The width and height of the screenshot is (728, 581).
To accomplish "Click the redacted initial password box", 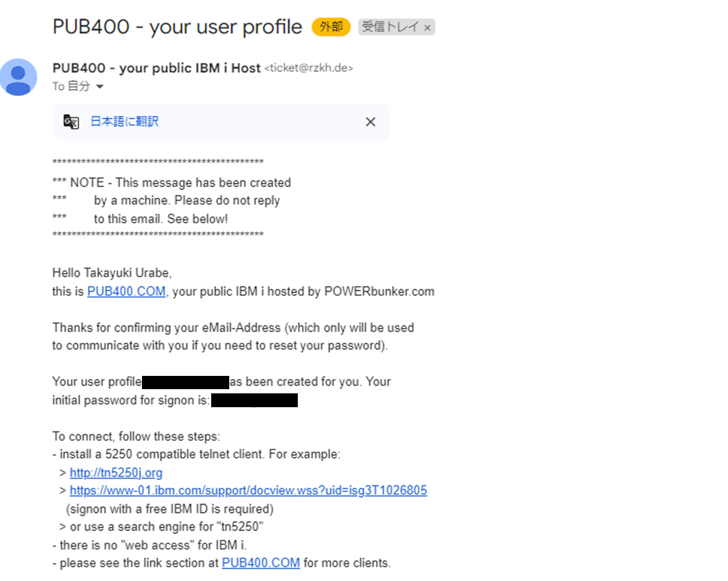I will click(x=255, y=400).
